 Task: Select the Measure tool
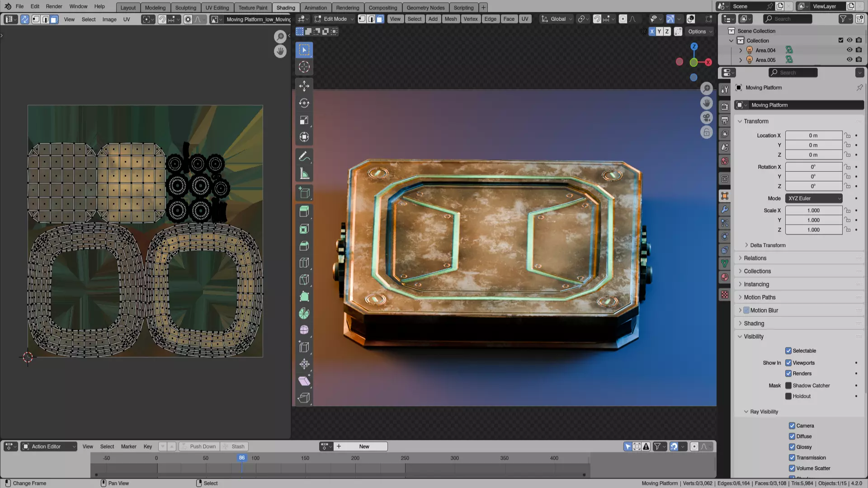coord(304,174)
